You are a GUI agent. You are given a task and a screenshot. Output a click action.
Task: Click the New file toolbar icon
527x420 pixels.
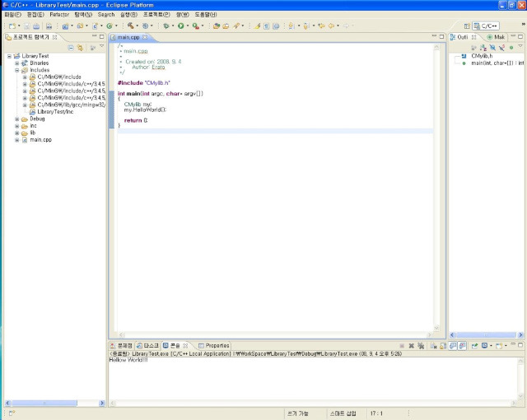[12, 26]
